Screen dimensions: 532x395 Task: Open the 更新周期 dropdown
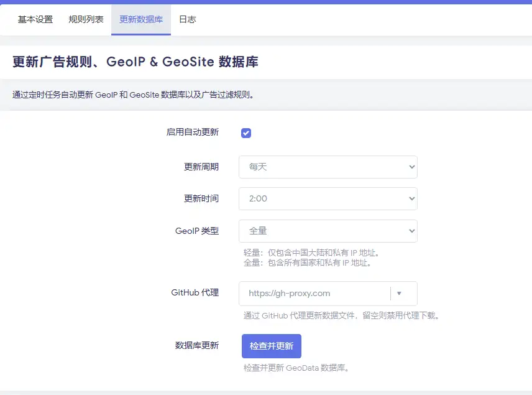[328, 167]
